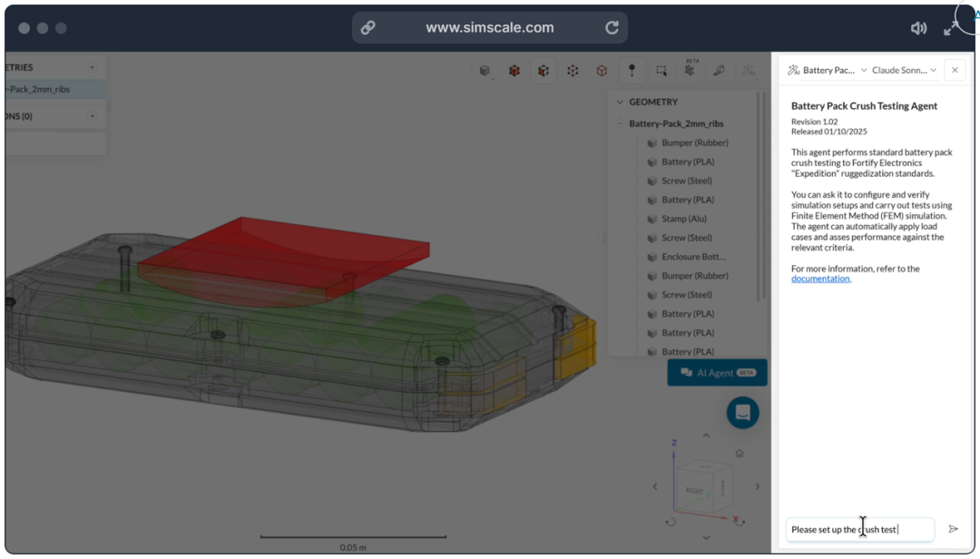
Task: Click the speaker volume icon
Action: coord(918,28)
